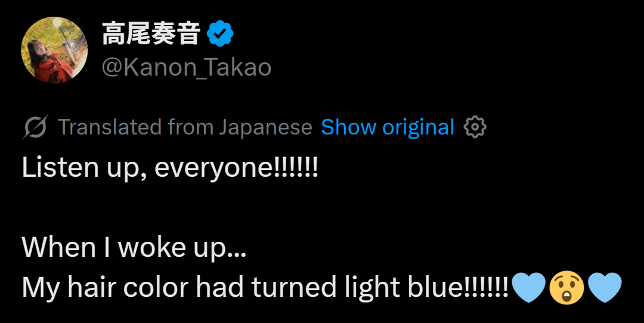Click the last light blue heart emoji
Image resolution: width=644 pixels, height=323 pixels.
605,287
